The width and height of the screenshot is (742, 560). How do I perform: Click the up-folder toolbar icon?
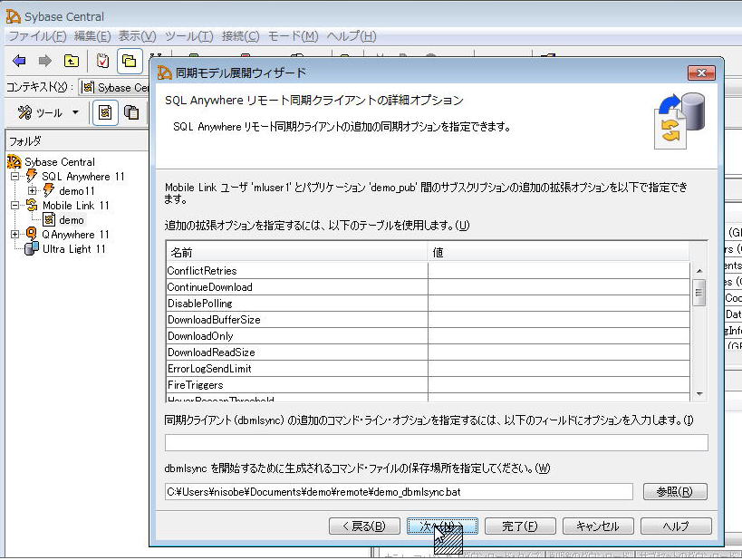[71, 61]
